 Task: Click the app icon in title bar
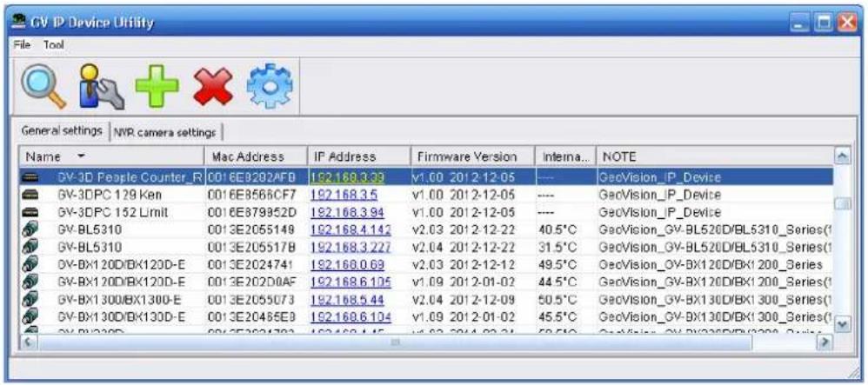pyautogui.click(x=20, y=22)
